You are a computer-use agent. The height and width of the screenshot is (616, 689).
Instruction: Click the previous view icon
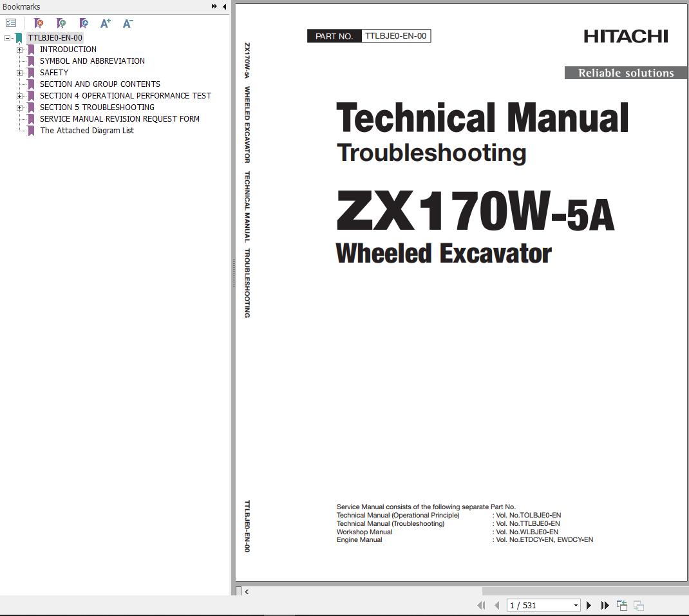pos(622,606)
